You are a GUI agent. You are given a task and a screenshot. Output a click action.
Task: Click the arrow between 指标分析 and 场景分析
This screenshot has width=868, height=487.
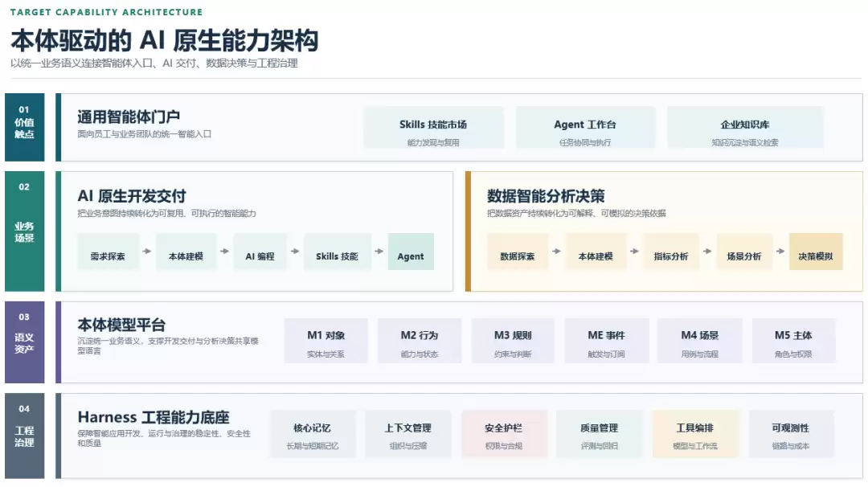pyautogui.click(x=707, y=252)
